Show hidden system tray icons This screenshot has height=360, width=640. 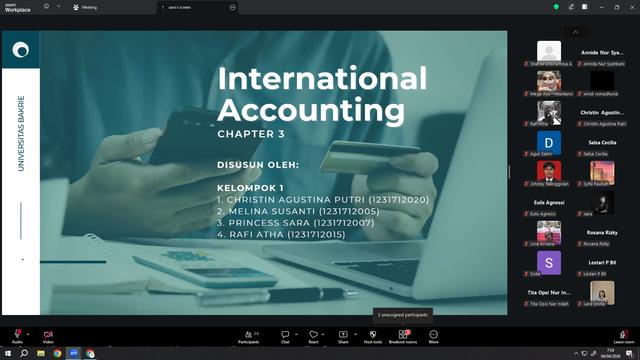click(576, 353)
